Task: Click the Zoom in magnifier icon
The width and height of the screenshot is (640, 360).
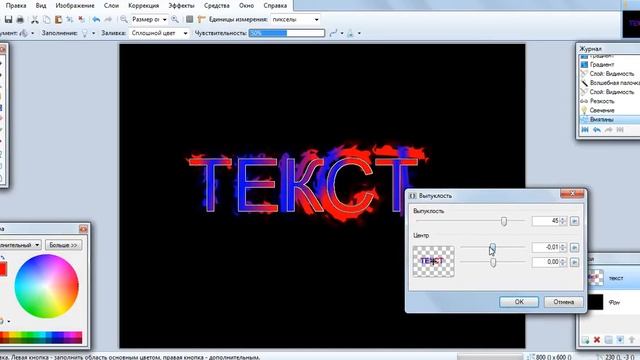Action: click(x=175, y=19)
